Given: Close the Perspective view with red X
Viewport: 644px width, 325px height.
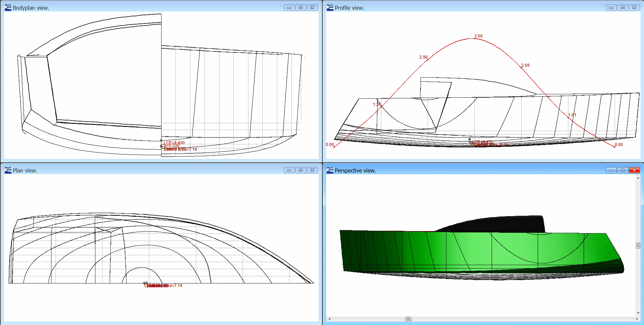Looking at the screenshot, I should [x=634, y=170].
